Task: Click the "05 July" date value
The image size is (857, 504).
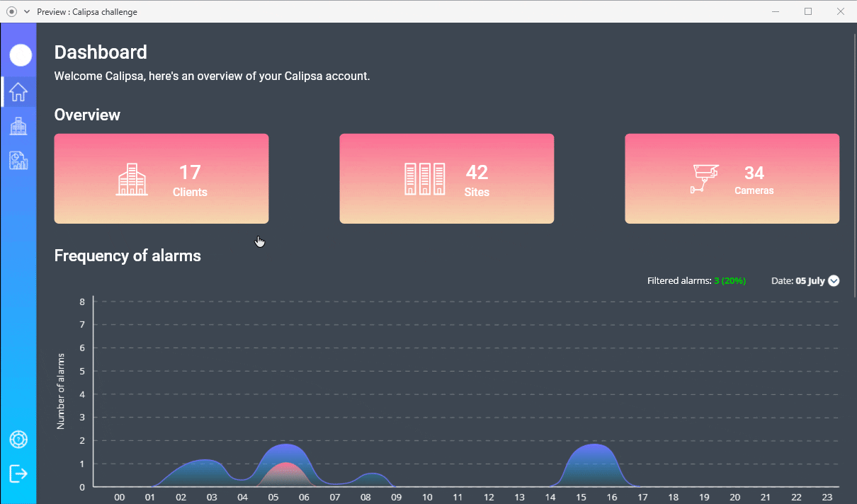Action: (810, 281)
